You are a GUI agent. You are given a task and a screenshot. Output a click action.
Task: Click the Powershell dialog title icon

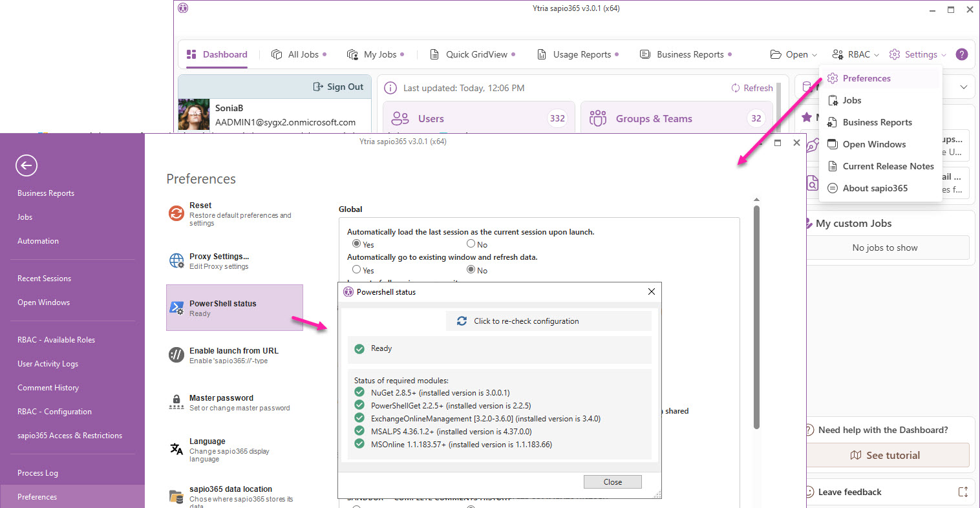[x=348, y=291]
